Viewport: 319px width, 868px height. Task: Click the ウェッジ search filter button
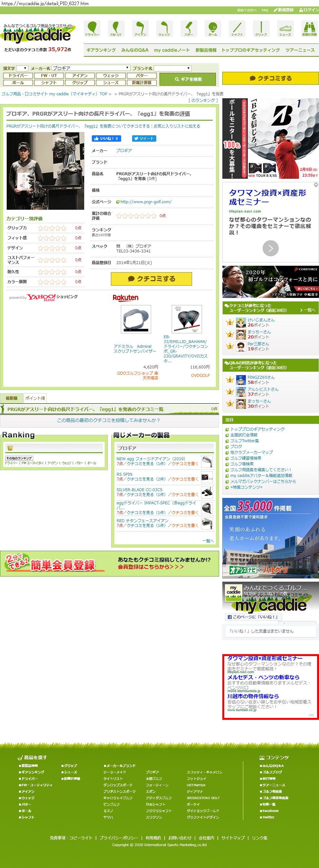click(111, 76)
